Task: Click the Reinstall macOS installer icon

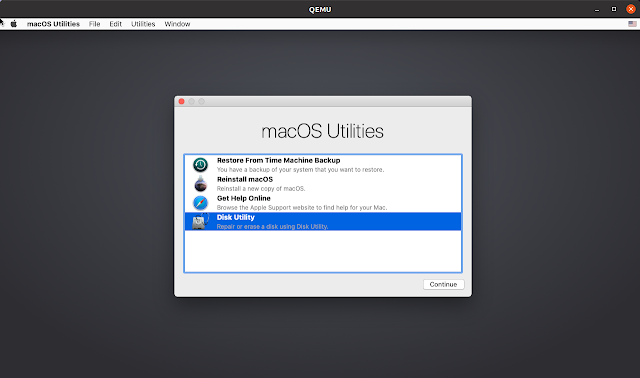Action: [x=200, y=184]
